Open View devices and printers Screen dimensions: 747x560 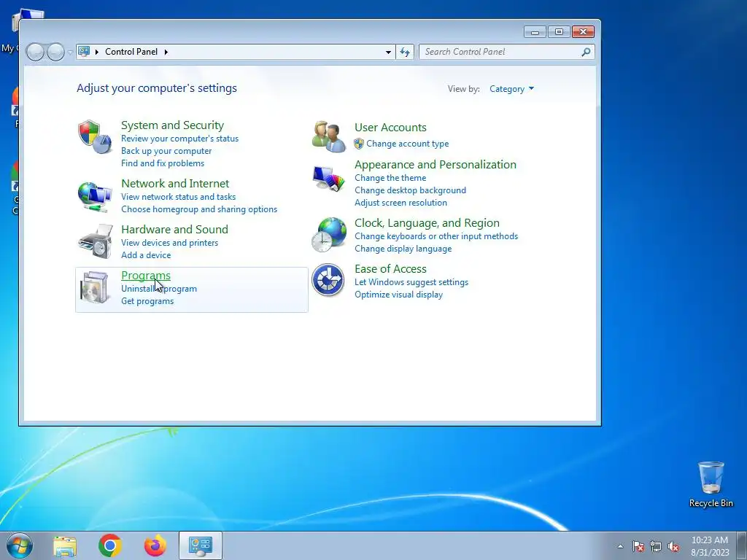pyautogui.click(x=169, y=243)
